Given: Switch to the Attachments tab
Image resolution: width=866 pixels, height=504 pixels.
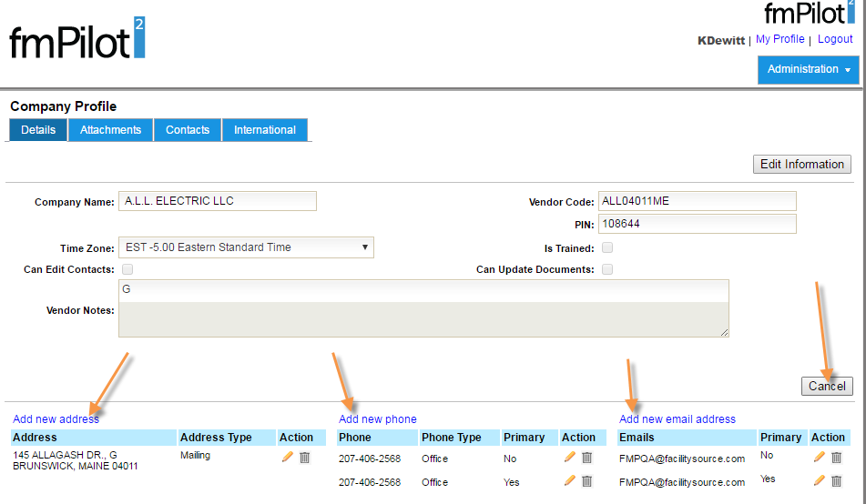Looking at the screenshot, I should pyautogui.click(x=110, y=130).
